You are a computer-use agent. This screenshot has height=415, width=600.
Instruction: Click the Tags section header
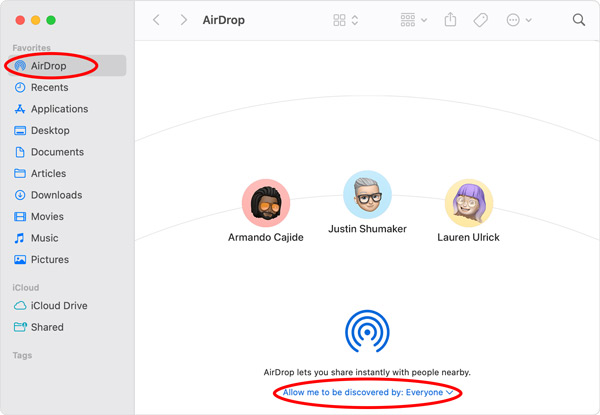click(22, 355)
